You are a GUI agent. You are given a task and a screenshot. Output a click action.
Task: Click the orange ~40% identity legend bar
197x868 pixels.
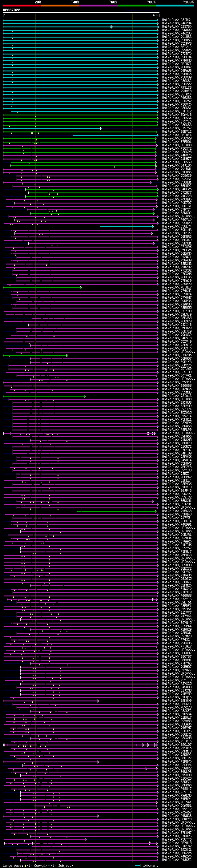pyautogui.click(x=60, y=6)
